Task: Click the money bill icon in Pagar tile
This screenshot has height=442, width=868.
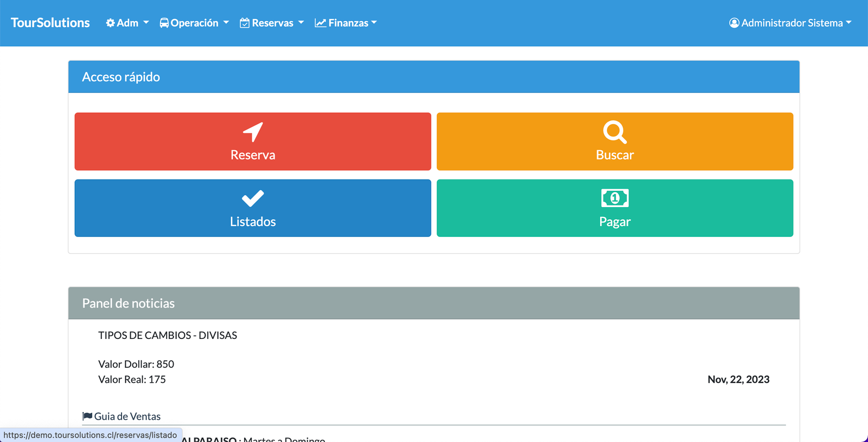Action: click(x=615, y=198)
